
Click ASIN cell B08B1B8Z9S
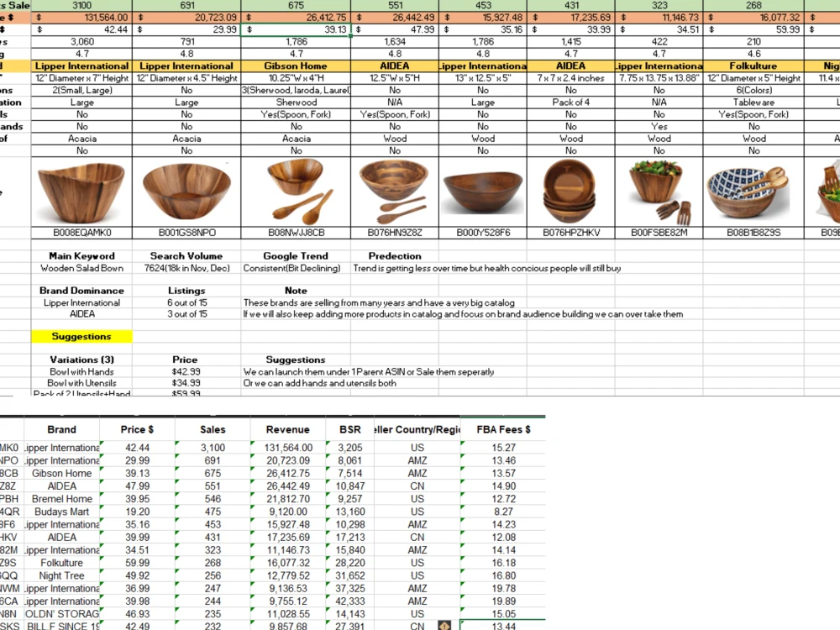tap(753, 233)
